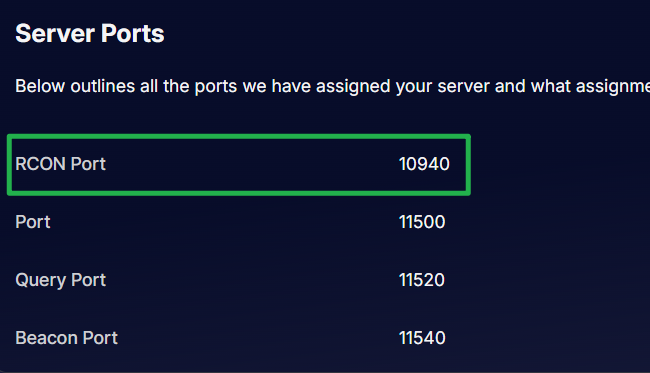This screenshot has height=373, width=650.
Task: Select the beacon port value 11540
Action: (422, 338)
